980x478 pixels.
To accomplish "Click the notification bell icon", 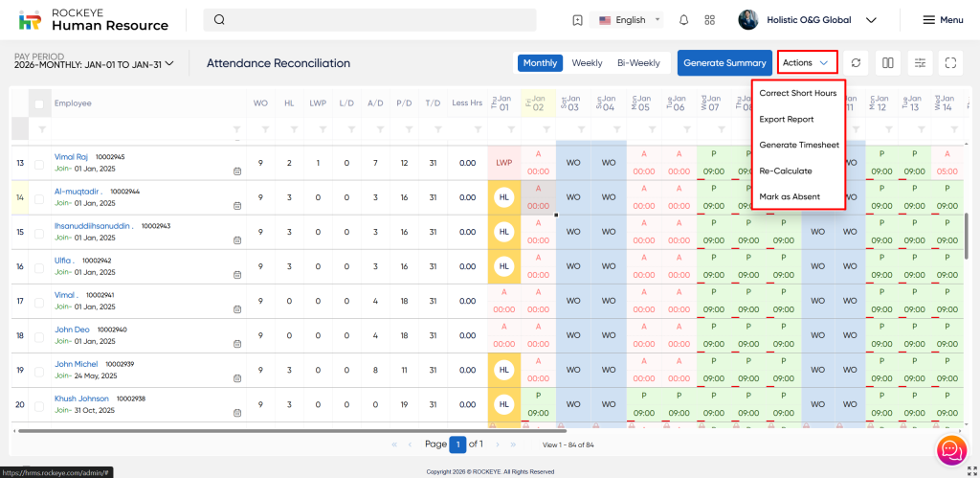I will pos(683,20).
